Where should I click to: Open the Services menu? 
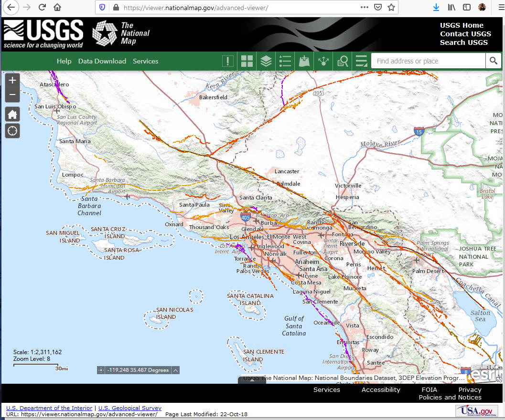click(x=146, y=61)
